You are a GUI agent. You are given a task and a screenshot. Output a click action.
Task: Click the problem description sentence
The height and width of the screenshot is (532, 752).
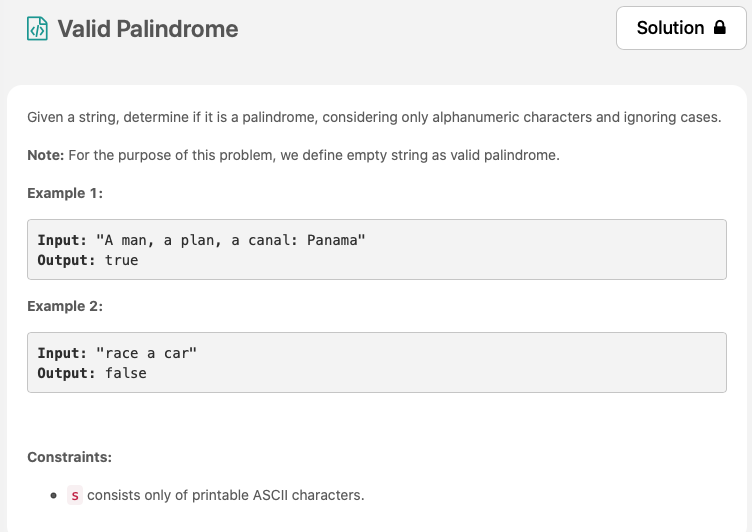click(x=374, y=117)
